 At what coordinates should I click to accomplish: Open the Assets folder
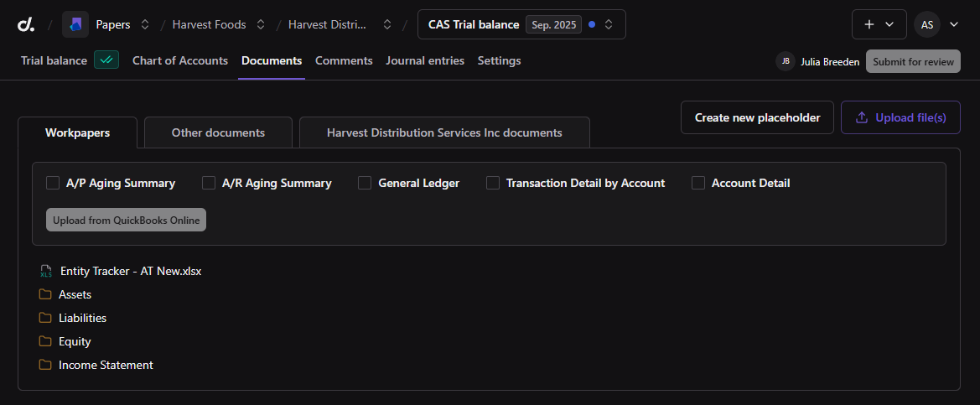pos(75,294)
